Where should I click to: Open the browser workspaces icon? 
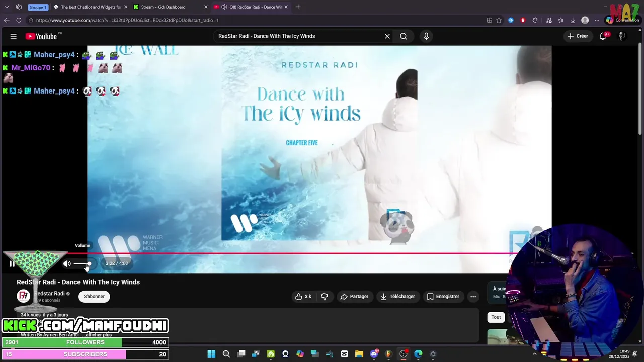point(19,7)
